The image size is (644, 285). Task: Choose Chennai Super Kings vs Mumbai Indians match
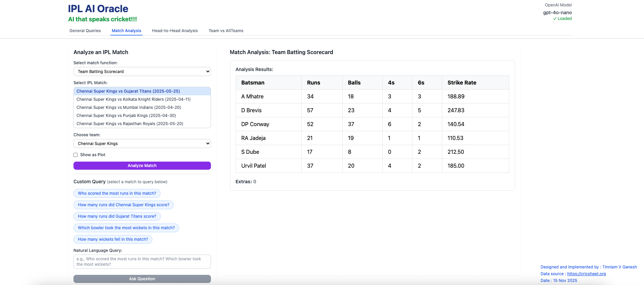coord(129,108)
